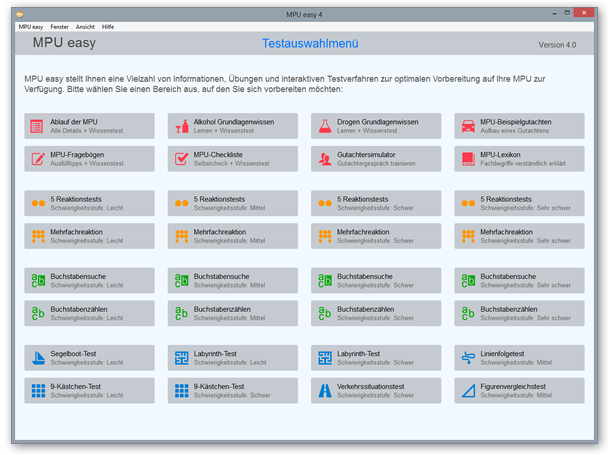
Task: Open the MPU easy menu
Action: point(30,26)
